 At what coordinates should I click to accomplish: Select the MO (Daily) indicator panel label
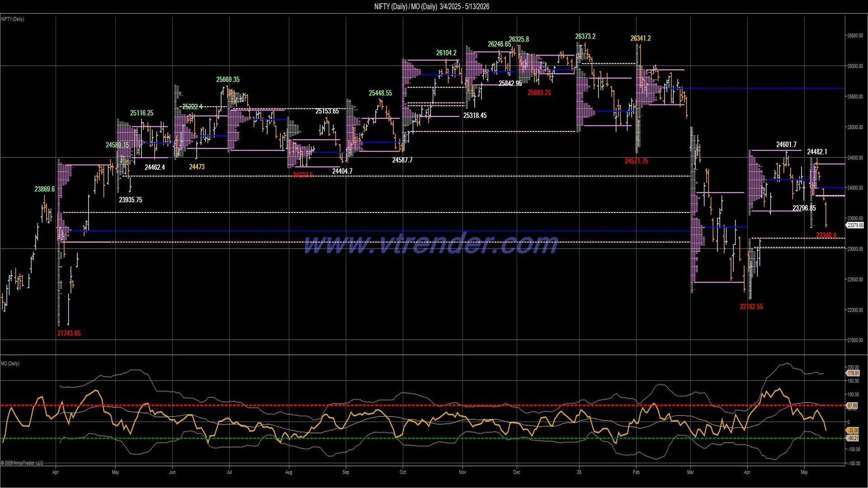tap(10, 364)
